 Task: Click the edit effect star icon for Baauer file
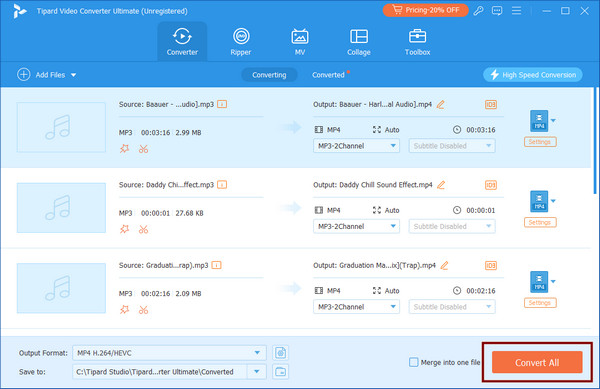tap(124, 148)
